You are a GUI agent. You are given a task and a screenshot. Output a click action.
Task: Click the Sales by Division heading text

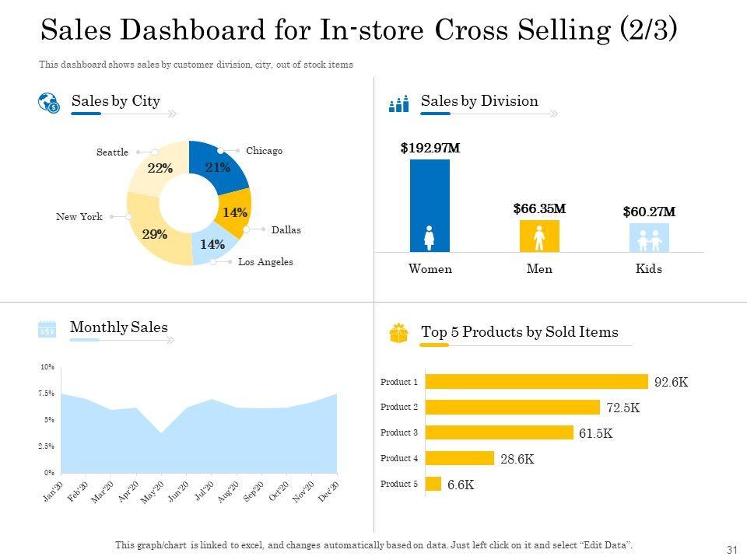pos(479,101)
